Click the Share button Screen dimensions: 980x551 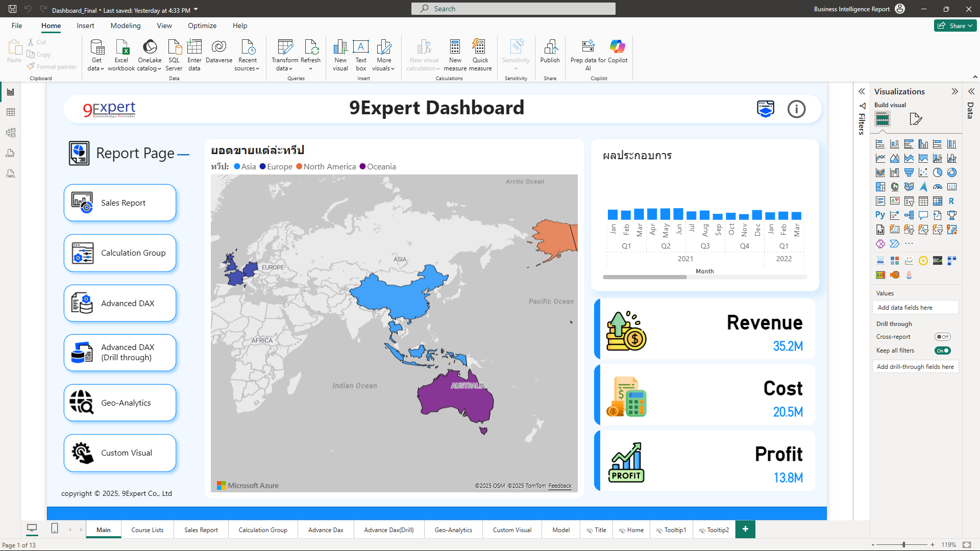[955, 26]
